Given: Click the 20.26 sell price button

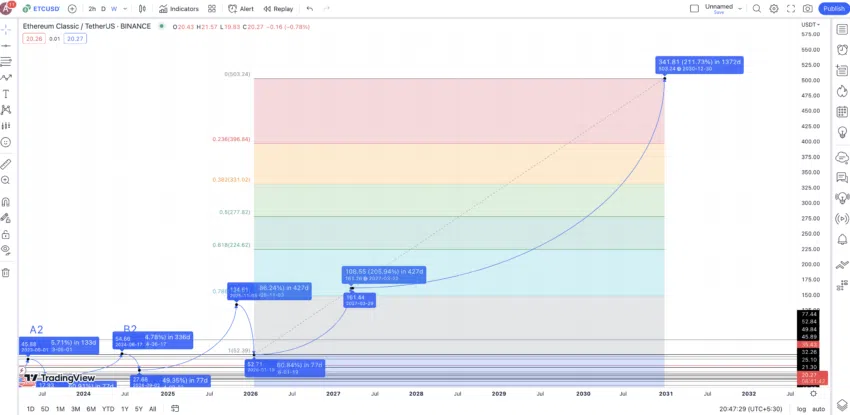Looking at the screenshot, I should pos(34,38).
